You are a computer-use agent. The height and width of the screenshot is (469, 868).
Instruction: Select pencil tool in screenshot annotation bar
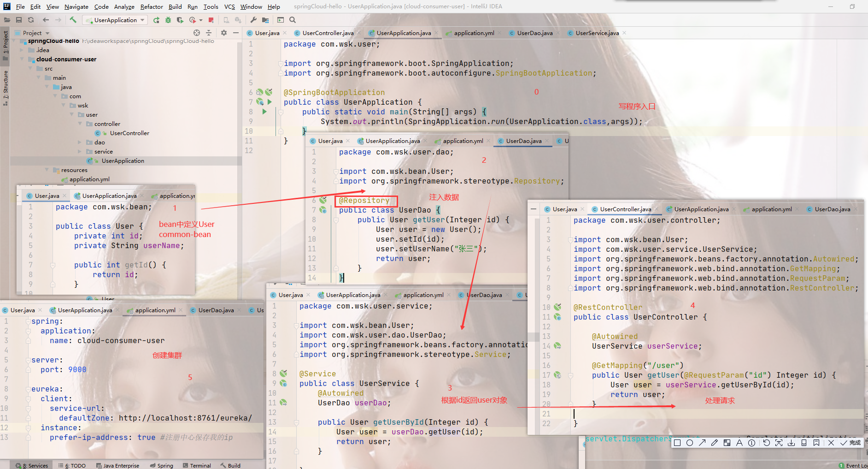(715, 443)
